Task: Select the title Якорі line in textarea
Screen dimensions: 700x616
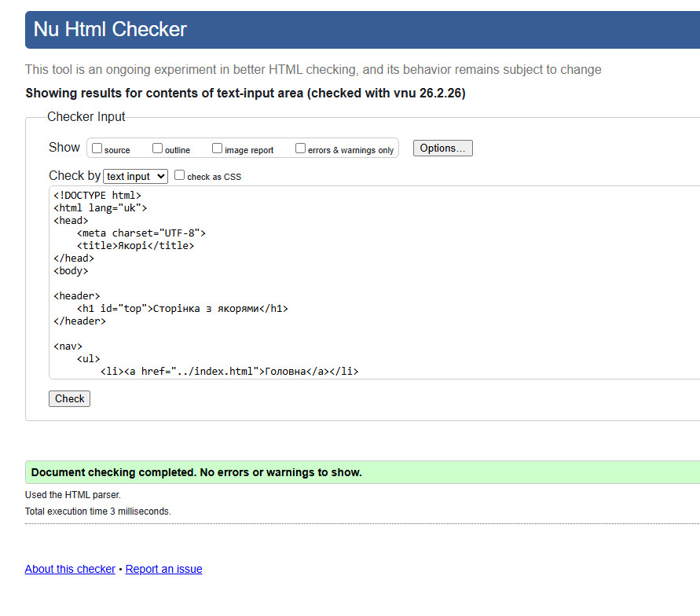Action: 135,246
